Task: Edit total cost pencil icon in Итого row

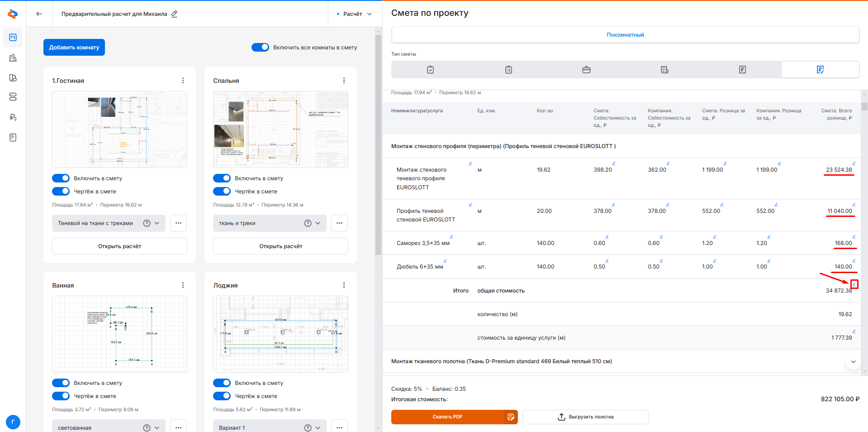Action: coord(854,284)
